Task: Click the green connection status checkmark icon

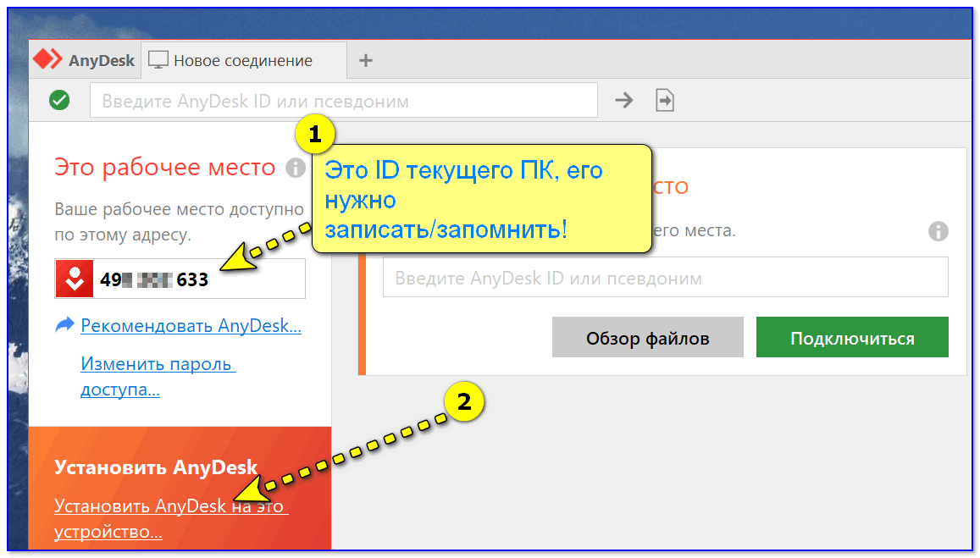Action: point(59,100)
